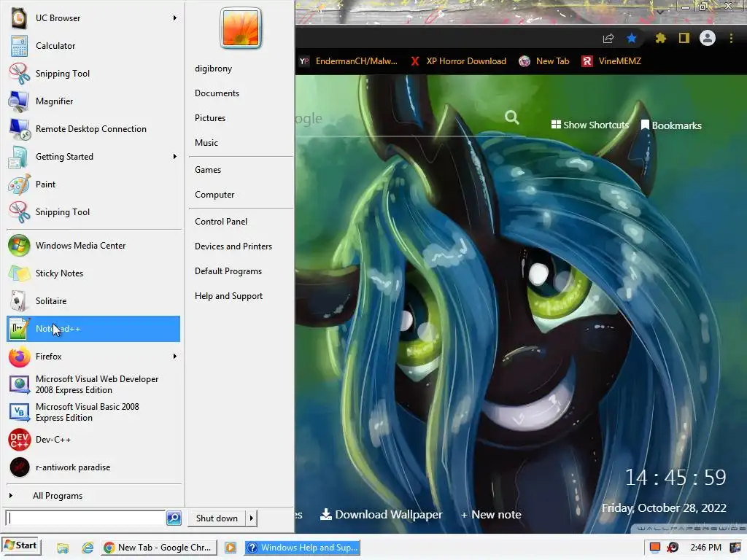Click the + New note link

pyautogui.click(x=491, y=514)
